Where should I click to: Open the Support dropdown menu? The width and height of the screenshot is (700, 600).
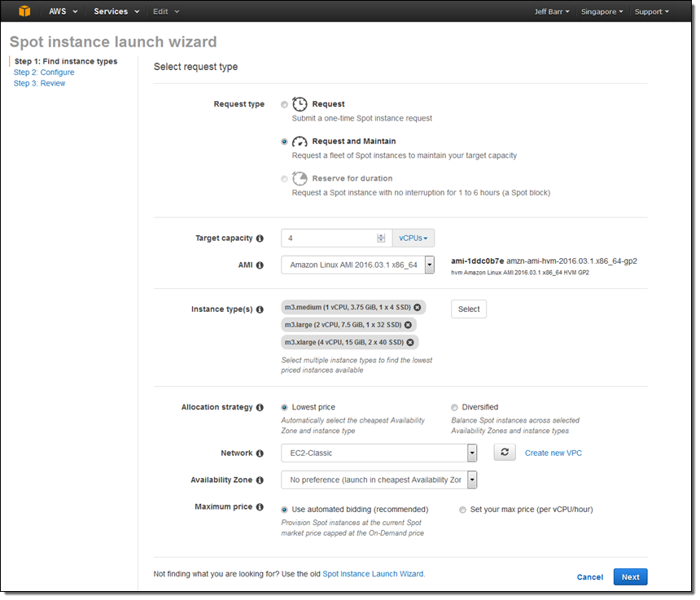(x=652, y=11)
